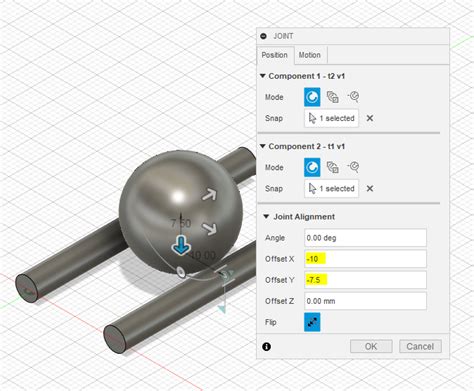Switch to the Motion tab
The height and width of the screenshot is (391, 474).
tap(310, 55)
